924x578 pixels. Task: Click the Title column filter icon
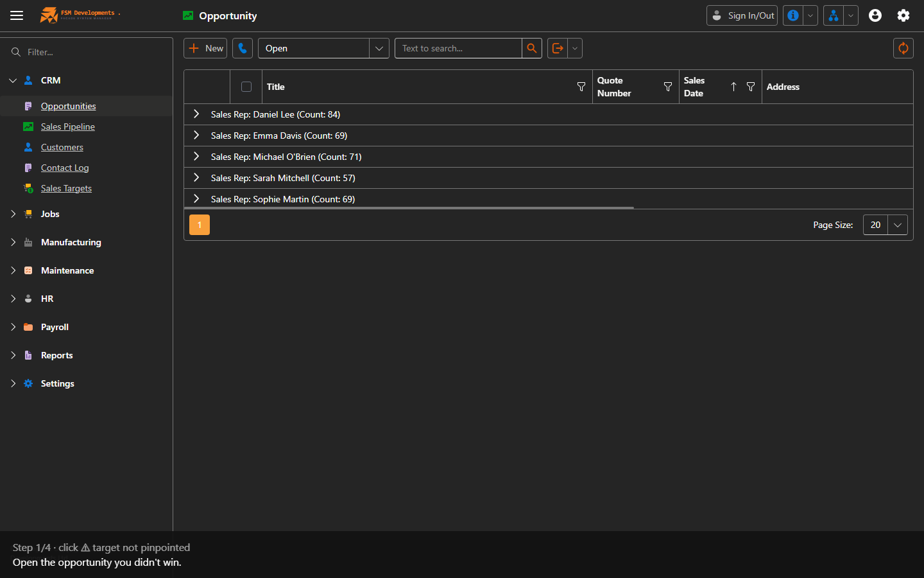tap(581, 87)
